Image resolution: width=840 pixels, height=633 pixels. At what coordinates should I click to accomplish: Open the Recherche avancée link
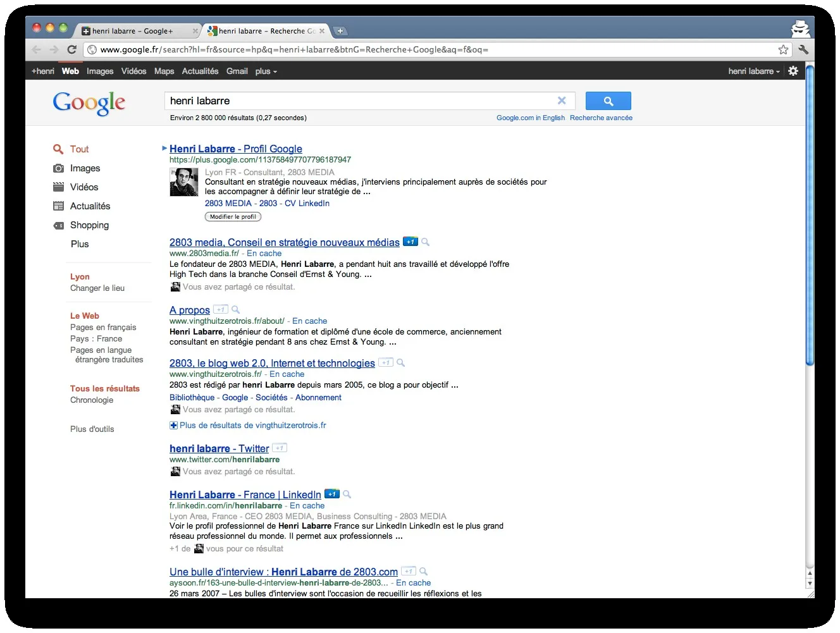tap(601, 118)
